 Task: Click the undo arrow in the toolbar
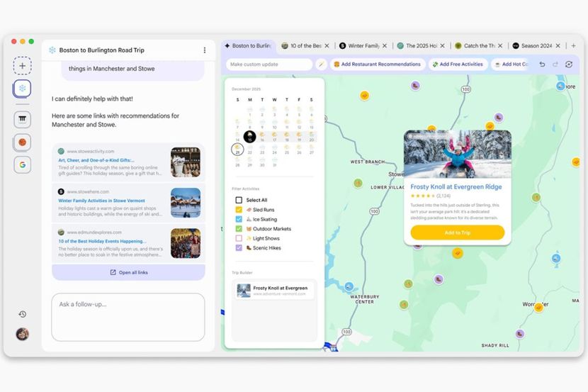[542, 65]
